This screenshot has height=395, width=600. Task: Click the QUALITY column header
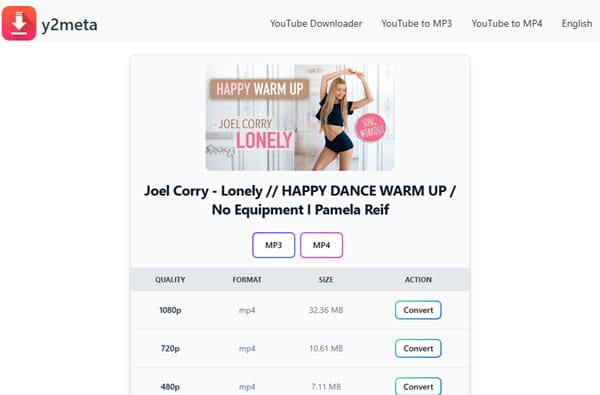click(x=170, y=280)
